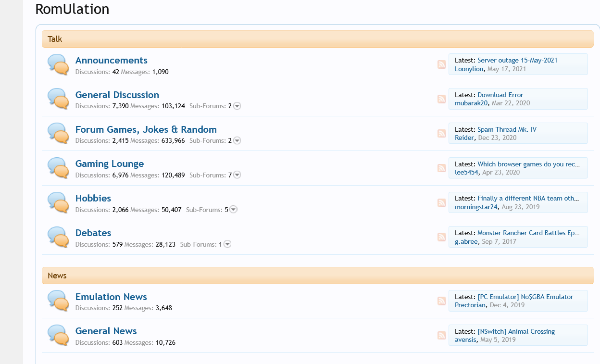Viewport: 600px width, 364px height.
Task: Click the Gaming Lounge discussions count 6,976
Action: 120,175
